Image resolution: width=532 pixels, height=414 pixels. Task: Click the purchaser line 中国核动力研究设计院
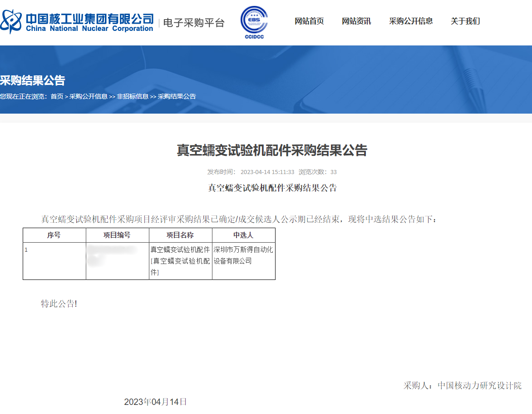[463, 385]
